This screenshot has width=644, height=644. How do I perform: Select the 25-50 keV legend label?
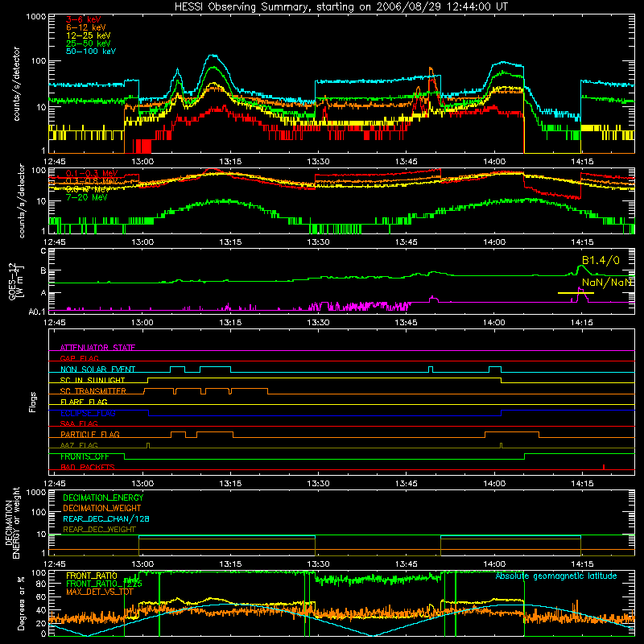tap(88, 43)
